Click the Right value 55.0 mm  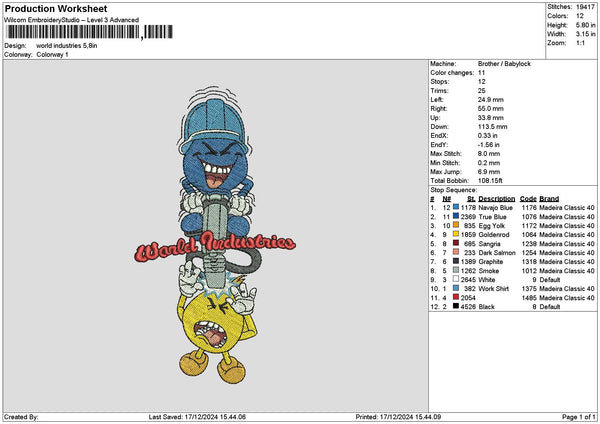pos(491,109)
